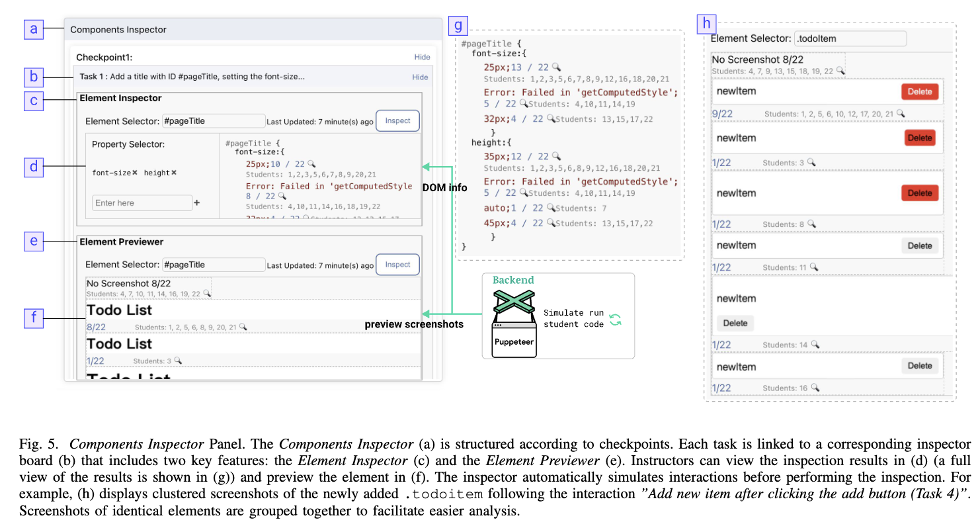Click magnifier beside No Screenshot 8/22 under .todoItem

coord(840,70)
